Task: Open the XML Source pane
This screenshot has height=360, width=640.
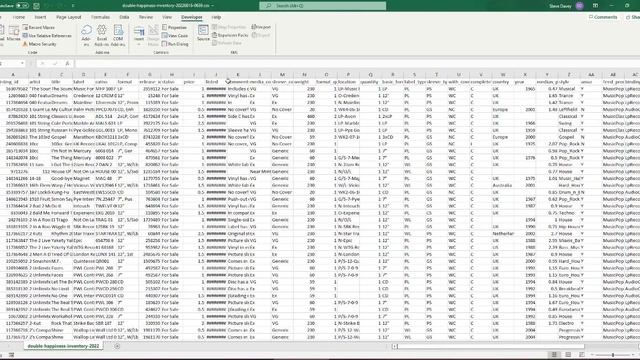Action: [x=203, y=33]
